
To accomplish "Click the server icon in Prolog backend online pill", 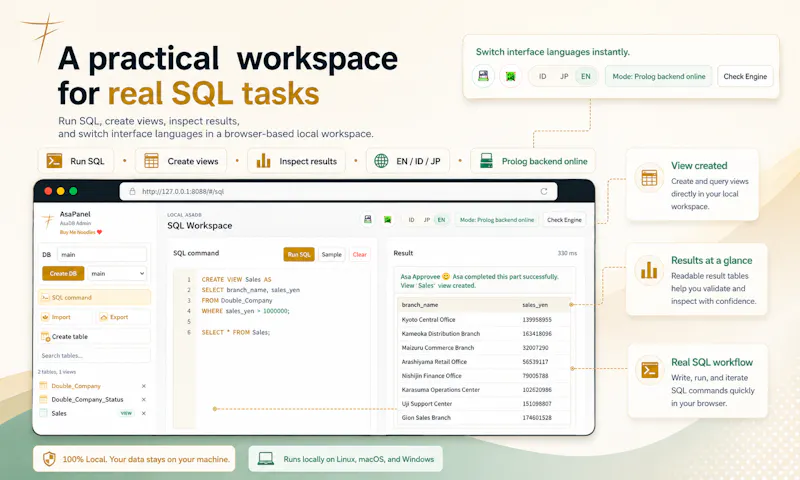I will [486, 161].
